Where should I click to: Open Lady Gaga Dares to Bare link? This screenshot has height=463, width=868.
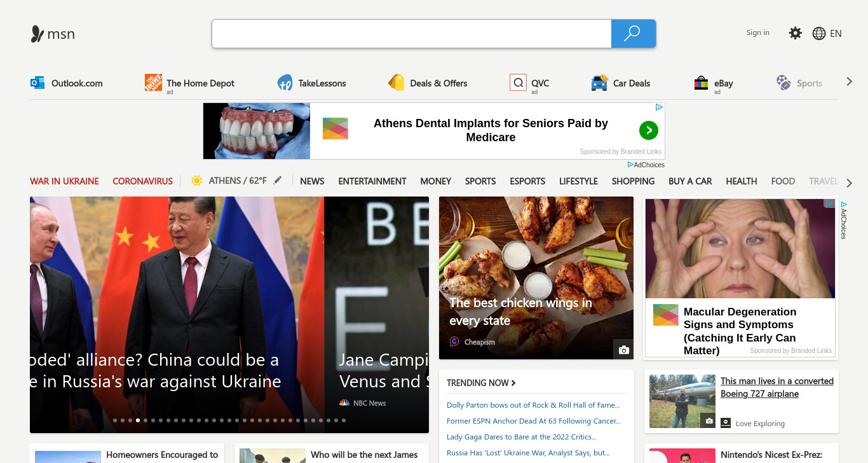tap(522, 437)
